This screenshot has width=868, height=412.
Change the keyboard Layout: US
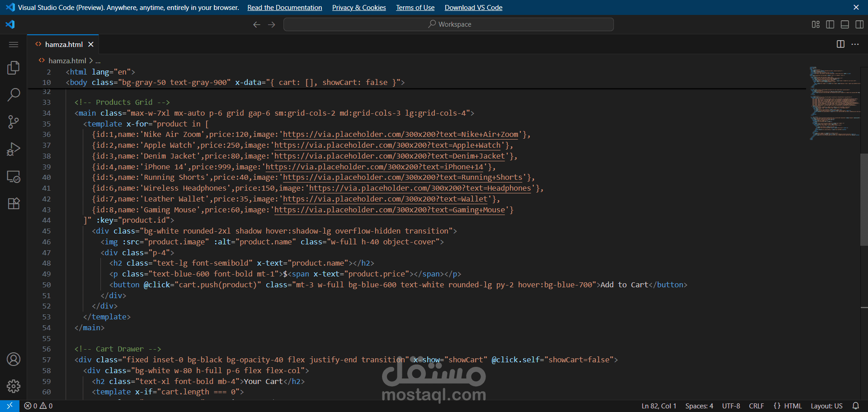point(826,406)
